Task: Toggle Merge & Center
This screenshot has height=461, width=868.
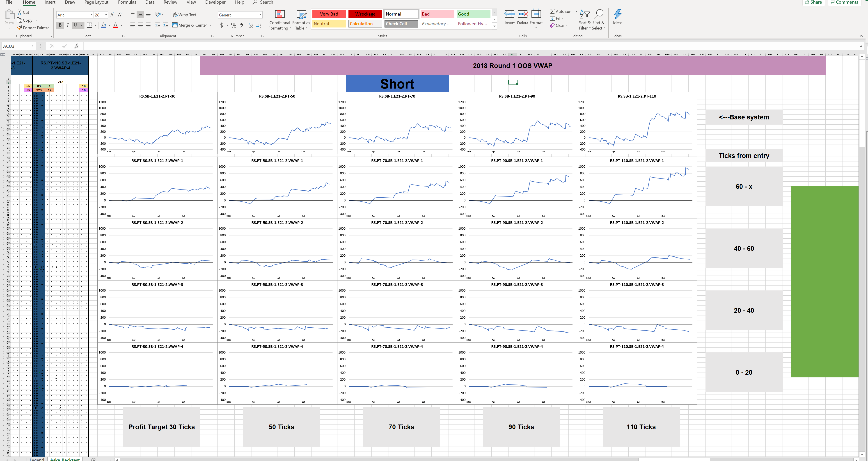Action: [190, 25]
